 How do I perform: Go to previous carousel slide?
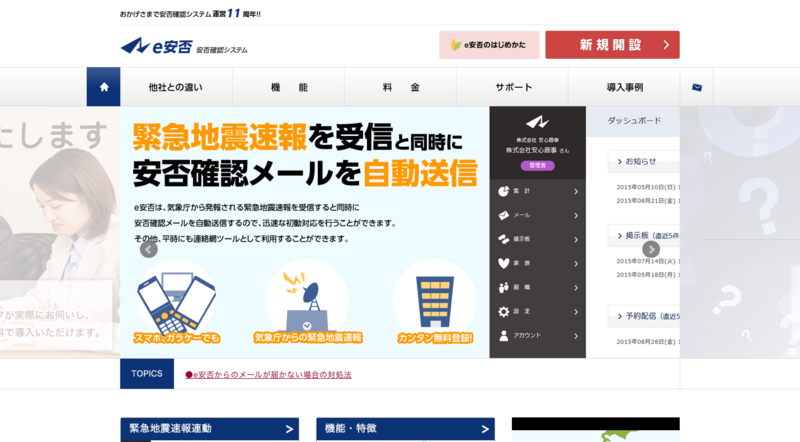click(148, 249)
